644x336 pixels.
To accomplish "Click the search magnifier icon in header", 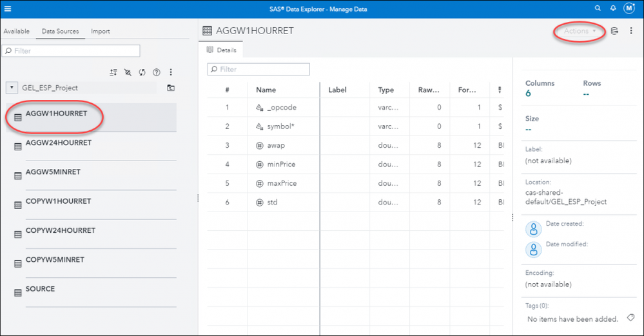I will pyautogui.click(x=598, y=8).
